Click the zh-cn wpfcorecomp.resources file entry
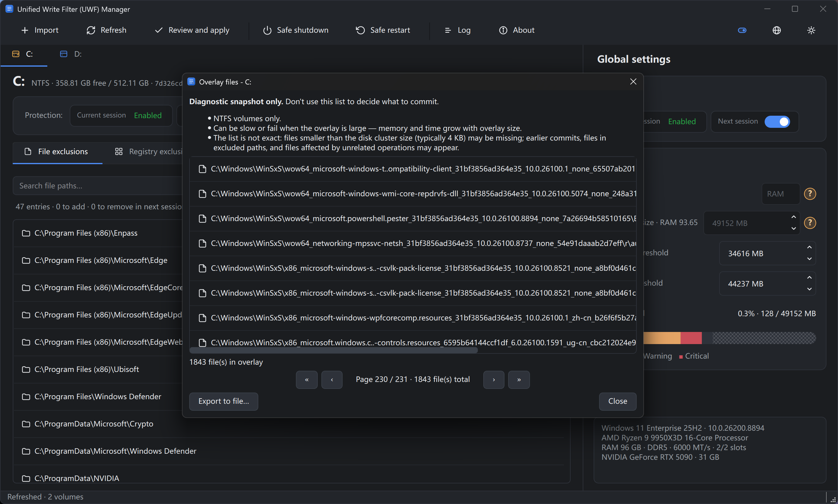Viewport: 838px width, 504px height. [413, 318]
